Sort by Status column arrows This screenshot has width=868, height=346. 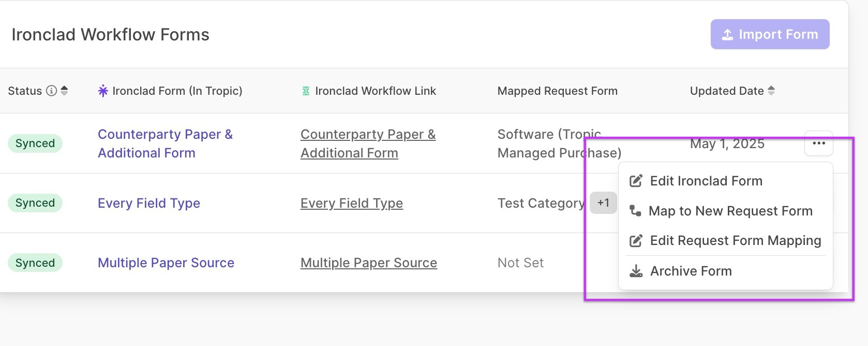tap(64, 91)
